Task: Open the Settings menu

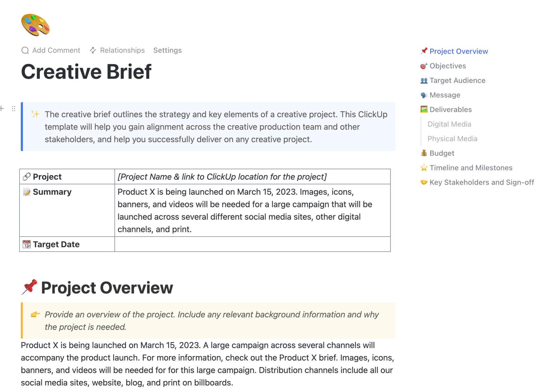Action: click(x=167, y=50)
